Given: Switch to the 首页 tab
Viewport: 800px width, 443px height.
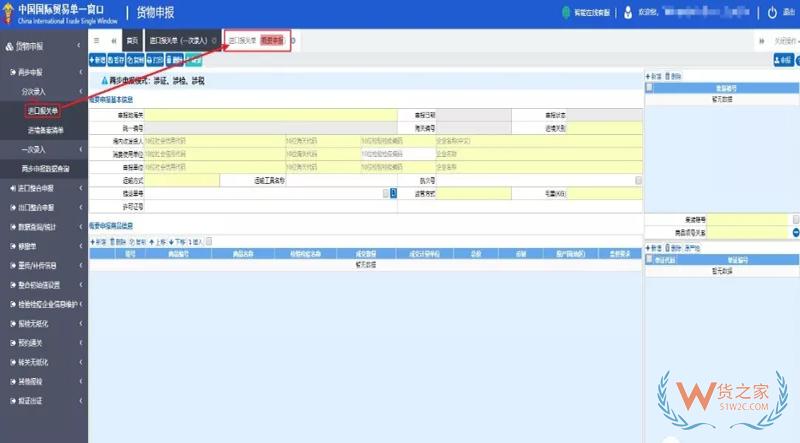Looking at the screenshot, I should (131, 41).
